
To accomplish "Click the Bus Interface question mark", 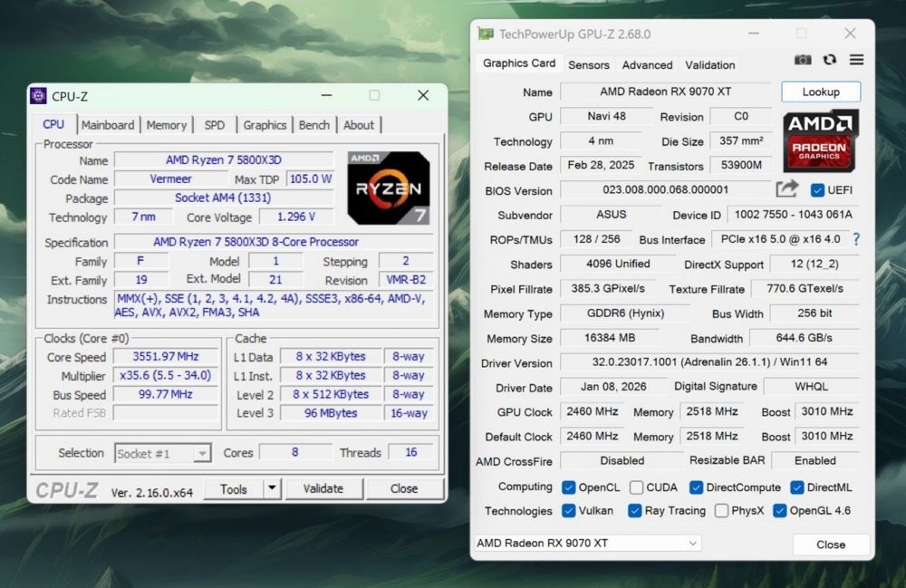I will pyautogui.click(x=856, y=239).
